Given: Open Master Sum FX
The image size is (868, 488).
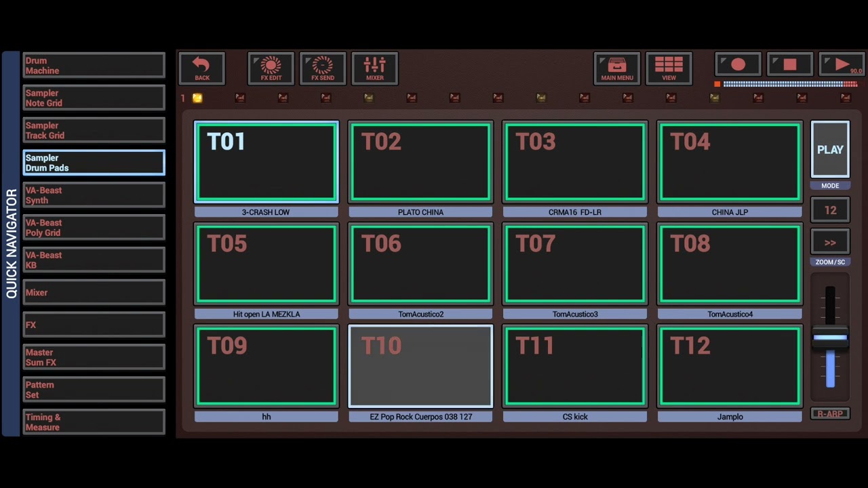Looking at the screenshot, I should tap(94, 357).
